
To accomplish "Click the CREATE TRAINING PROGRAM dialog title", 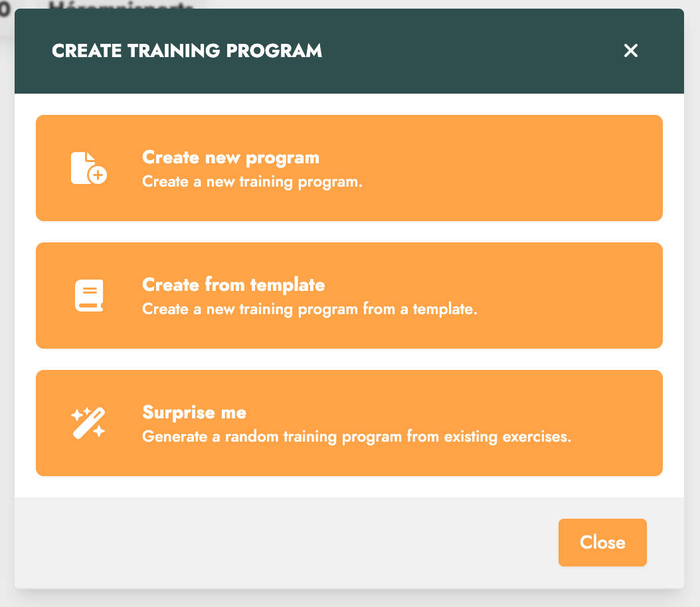I will tap(187, 50).
